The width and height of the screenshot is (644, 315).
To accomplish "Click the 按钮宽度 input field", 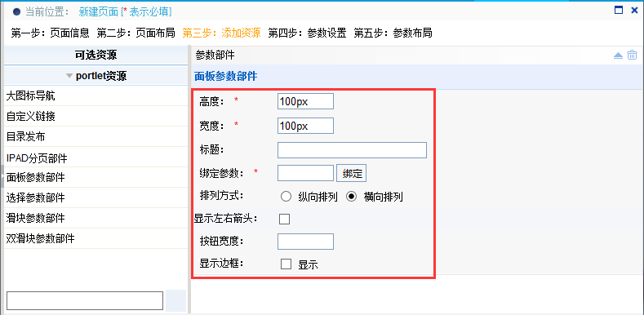I will pyautogui.click(x=305, y=242).
